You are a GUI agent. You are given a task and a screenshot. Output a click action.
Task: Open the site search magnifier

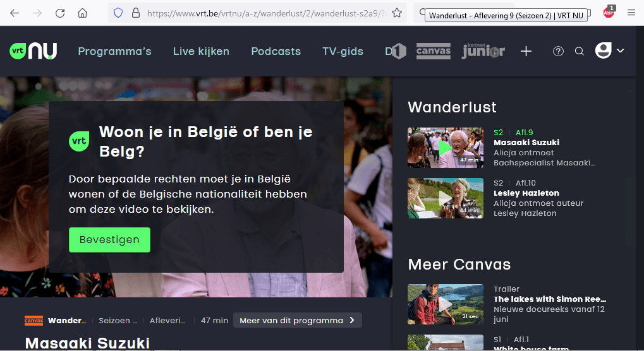[580, 51]
